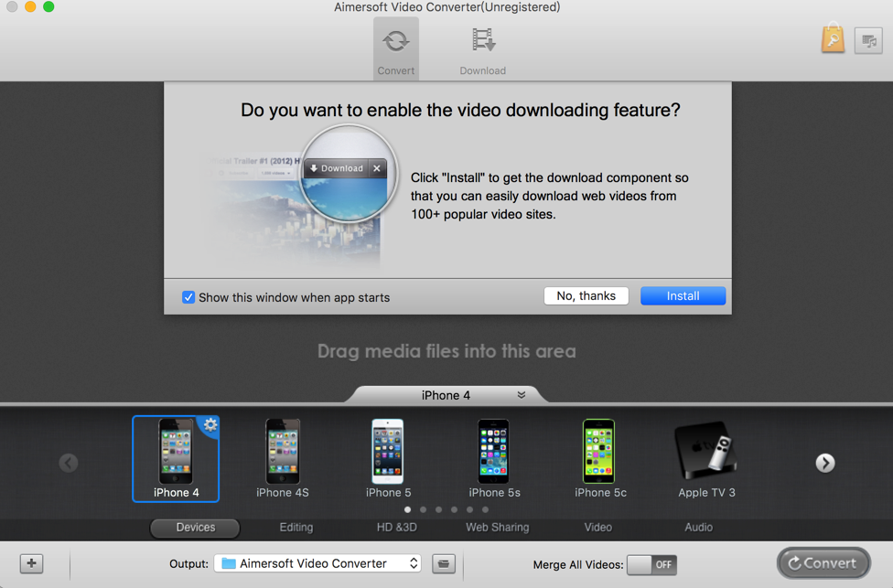
Task: Choose the Apple TV 3 preset
Action: pos(706,459)
